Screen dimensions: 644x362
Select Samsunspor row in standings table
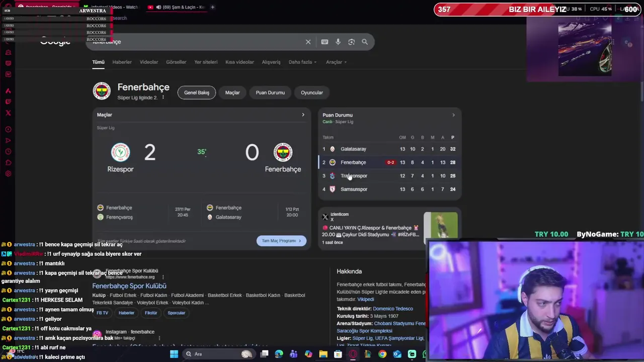pos(390,189)
